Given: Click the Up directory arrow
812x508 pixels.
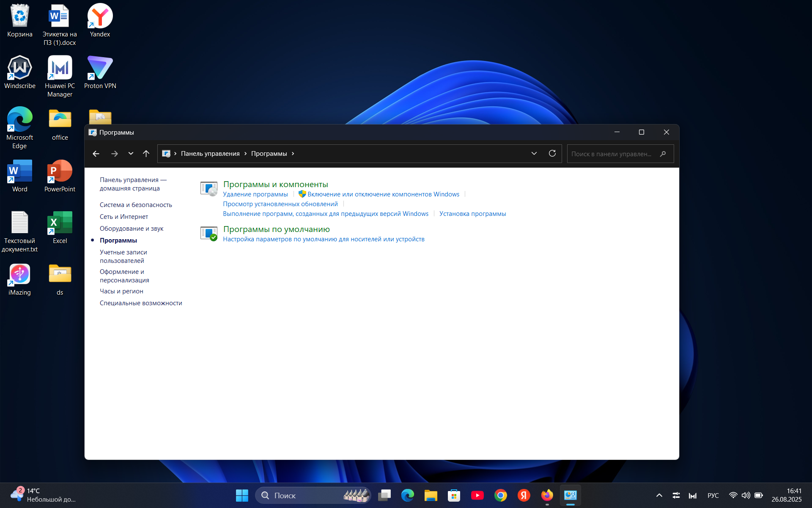Looking at the screenshot, I should tap(146, 154).
